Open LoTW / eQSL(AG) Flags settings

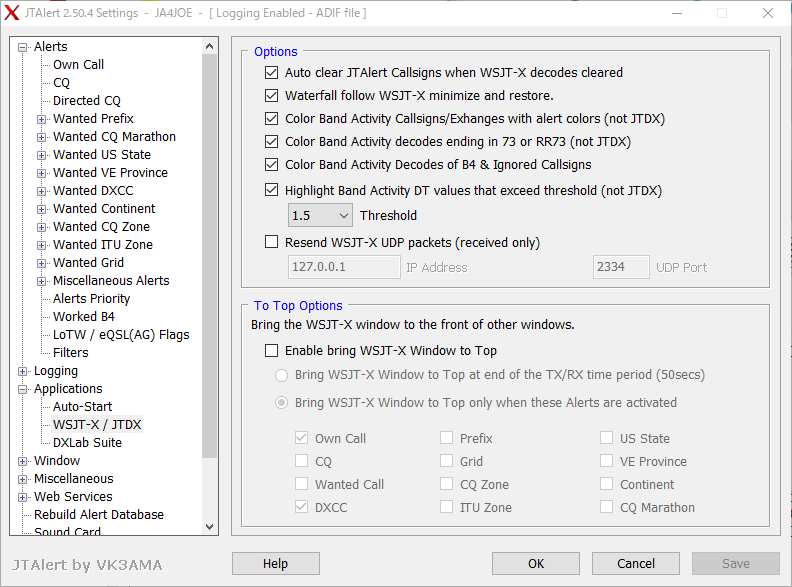point(121,334)
